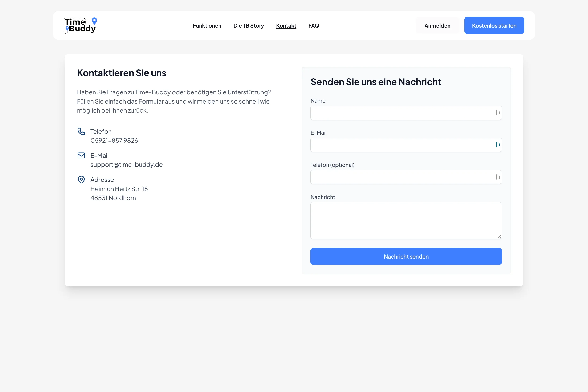Open the Funktionen menu item
The image size is (588, 392).
207,25
